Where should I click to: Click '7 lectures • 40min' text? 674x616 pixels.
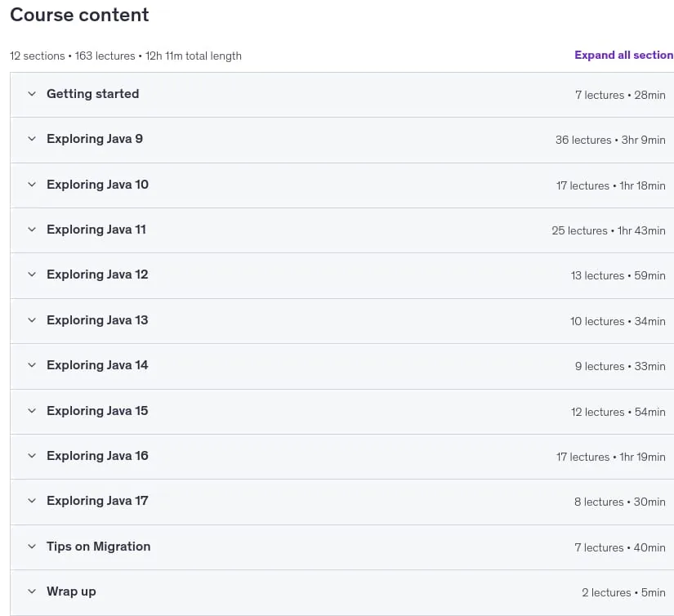[620, 547]
